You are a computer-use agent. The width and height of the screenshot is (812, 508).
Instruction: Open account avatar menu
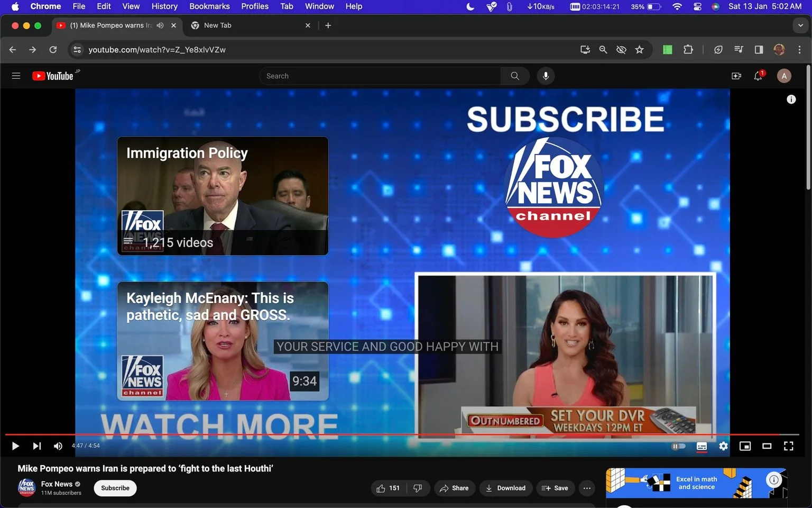784,76
